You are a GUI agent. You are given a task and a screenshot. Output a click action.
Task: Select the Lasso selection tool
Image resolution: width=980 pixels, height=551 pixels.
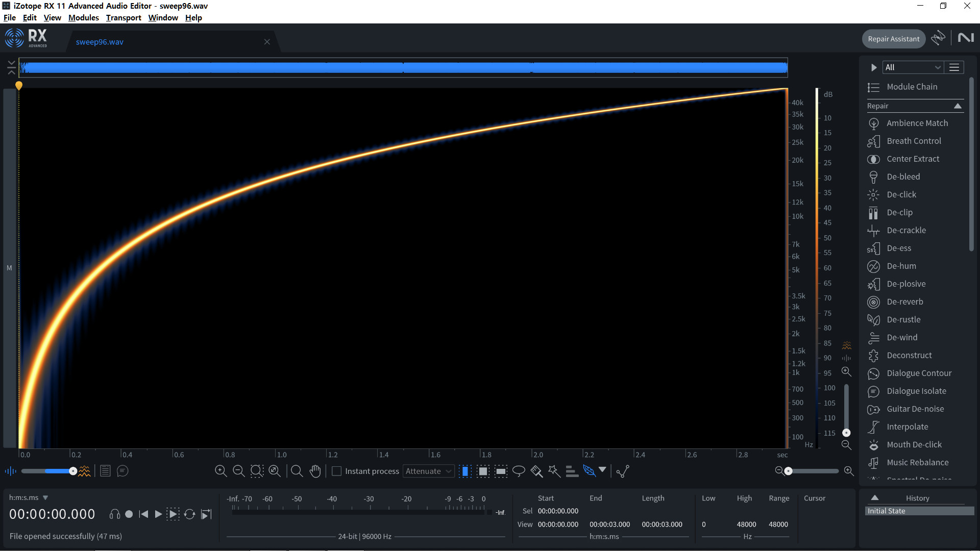(x=519, y=471)
